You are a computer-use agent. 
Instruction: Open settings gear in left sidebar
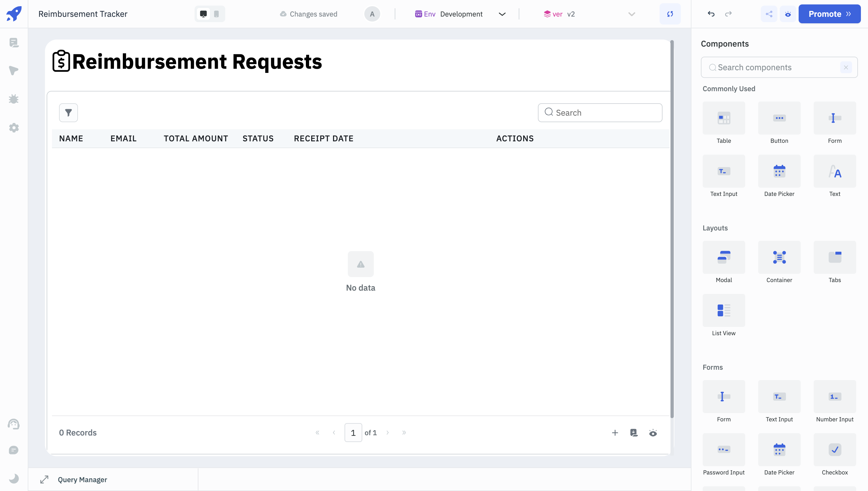tap(14, 128)
